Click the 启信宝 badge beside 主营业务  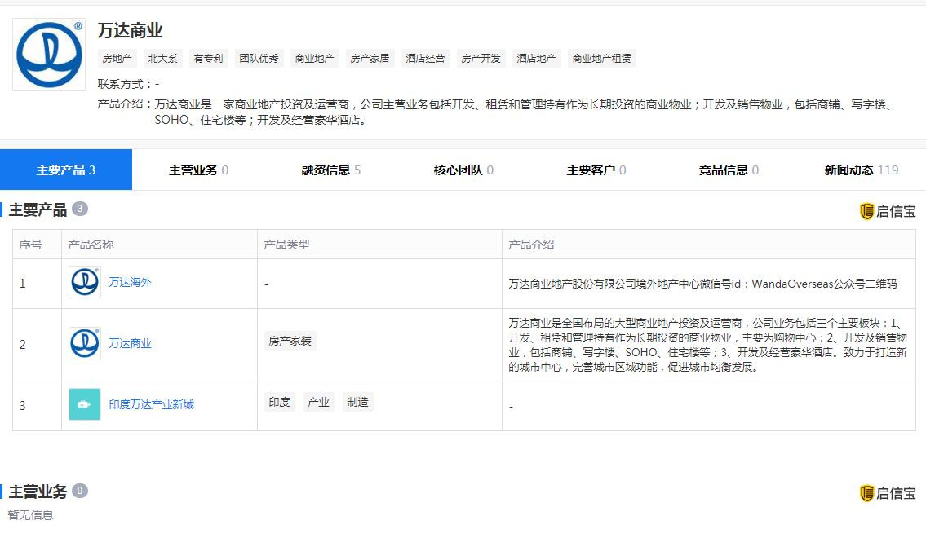(888, 493)
